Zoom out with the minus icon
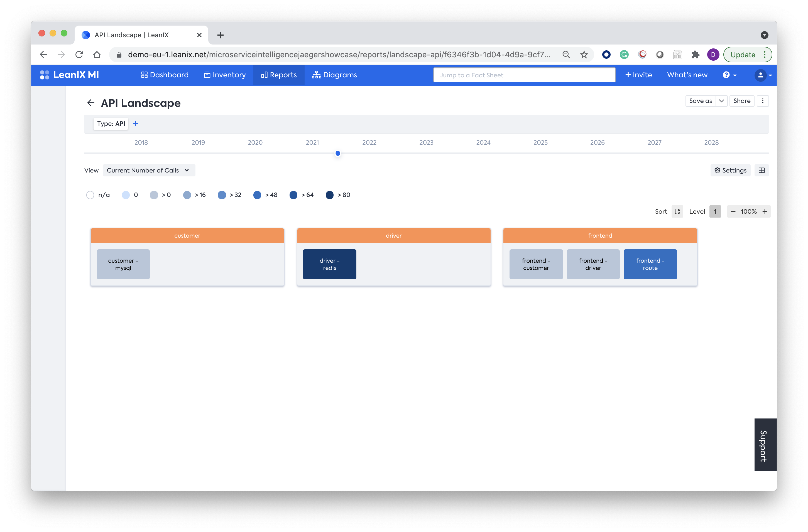 click(733, 211)
